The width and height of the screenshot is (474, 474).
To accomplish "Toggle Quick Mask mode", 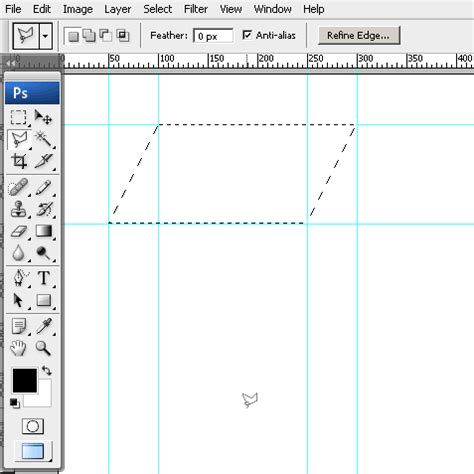I will [x=33, y=426].
